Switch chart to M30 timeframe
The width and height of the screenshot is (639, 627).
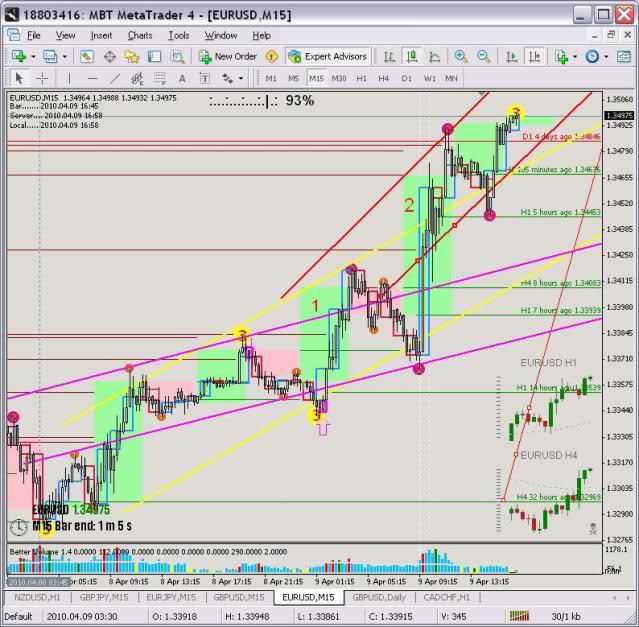coord(339,78)
